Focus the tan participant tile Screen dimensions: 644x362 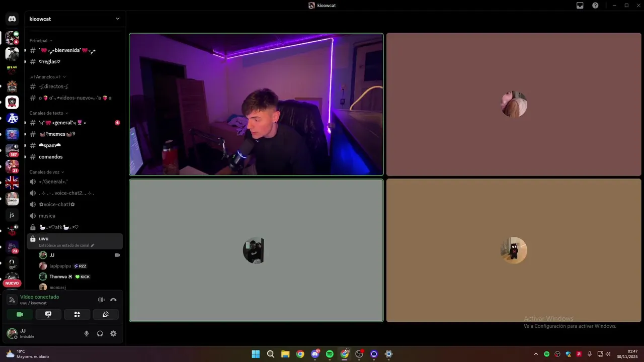pyautogui.click(x=514, y=250)
